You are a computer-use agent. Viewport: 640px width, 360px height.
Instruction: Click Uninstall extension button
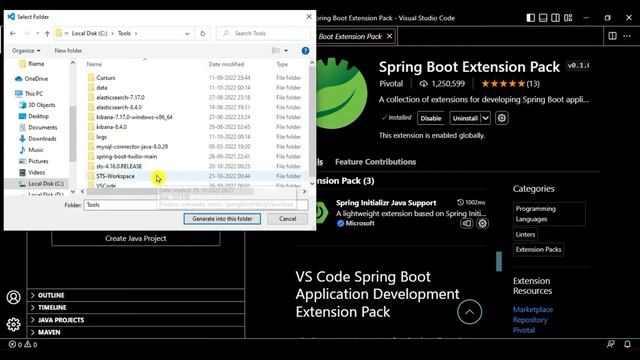click(x=465, y=118)
